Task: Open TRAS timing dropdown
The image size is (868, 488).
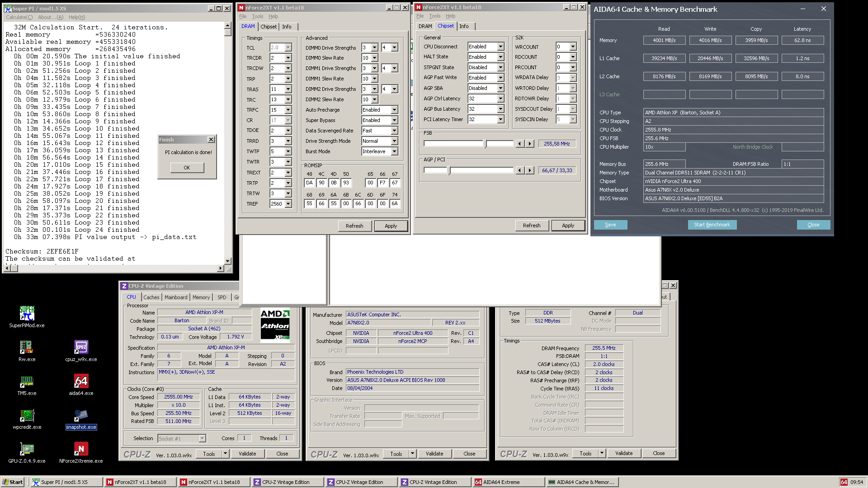Action: pos(288,89)
